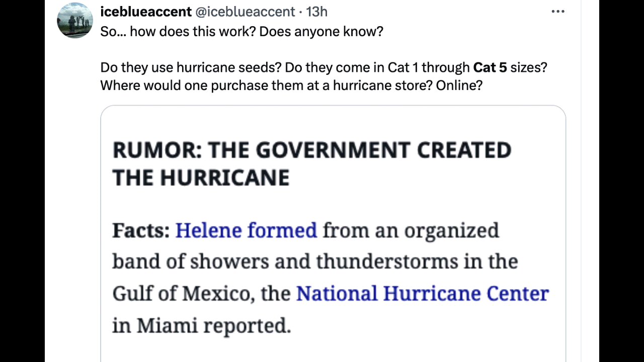Click the bold 'Facts:' label

(x=140, y=230)
